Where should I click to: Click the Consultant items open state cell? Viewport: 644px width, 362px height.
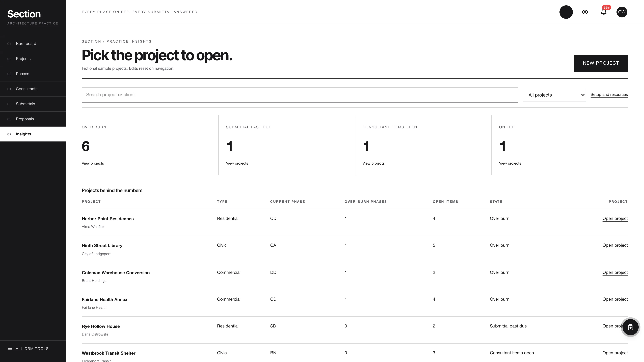[512, 353]
